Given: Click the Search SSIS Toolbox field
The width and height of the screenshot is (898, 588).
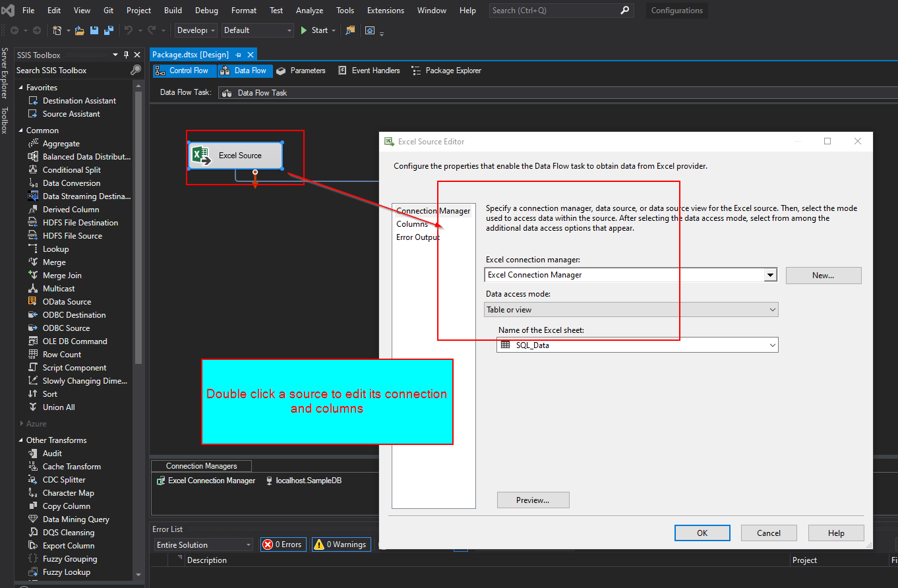Looking at the screenshot, I should pos(73,71).
